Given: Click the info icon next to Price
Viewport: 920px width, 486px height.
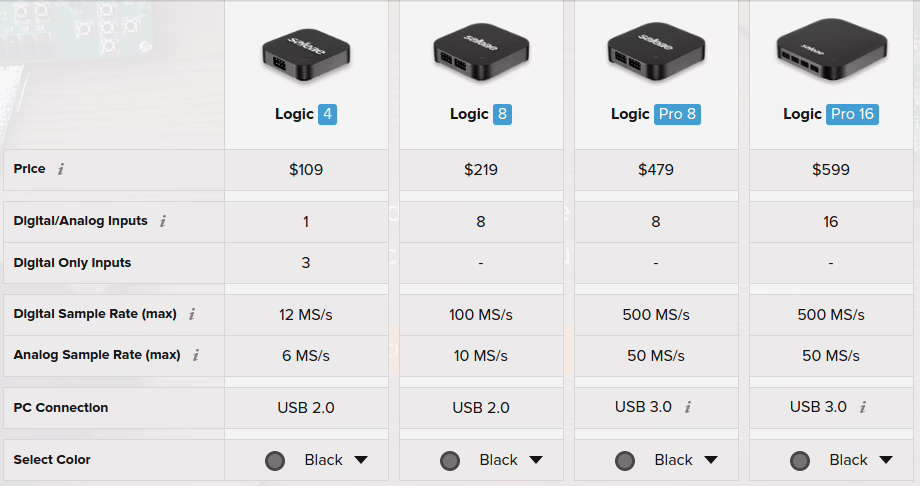Looking at the screenshot, I should (x=61, y=169).
